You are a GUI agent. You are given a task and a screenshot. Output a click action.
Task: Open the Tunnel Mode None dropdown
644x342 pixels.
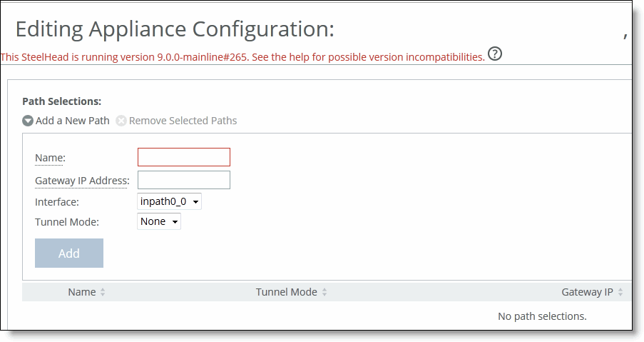coord(159,221)
